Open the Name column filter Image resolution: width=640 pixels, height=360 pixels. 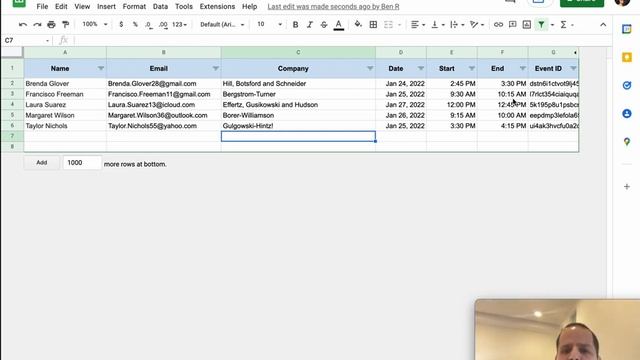pyautogui.click(x=101, y=69)
